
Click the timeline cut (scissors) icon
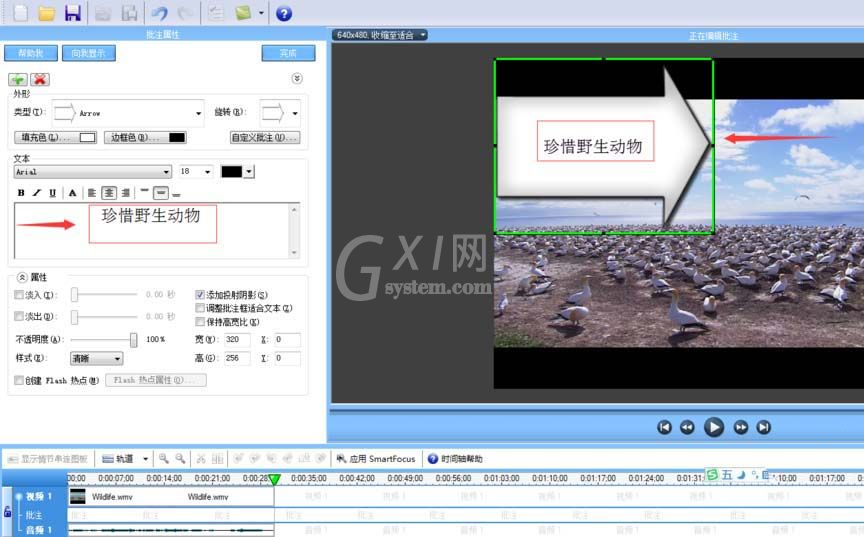pyautogui.click(x=201, y=458)
